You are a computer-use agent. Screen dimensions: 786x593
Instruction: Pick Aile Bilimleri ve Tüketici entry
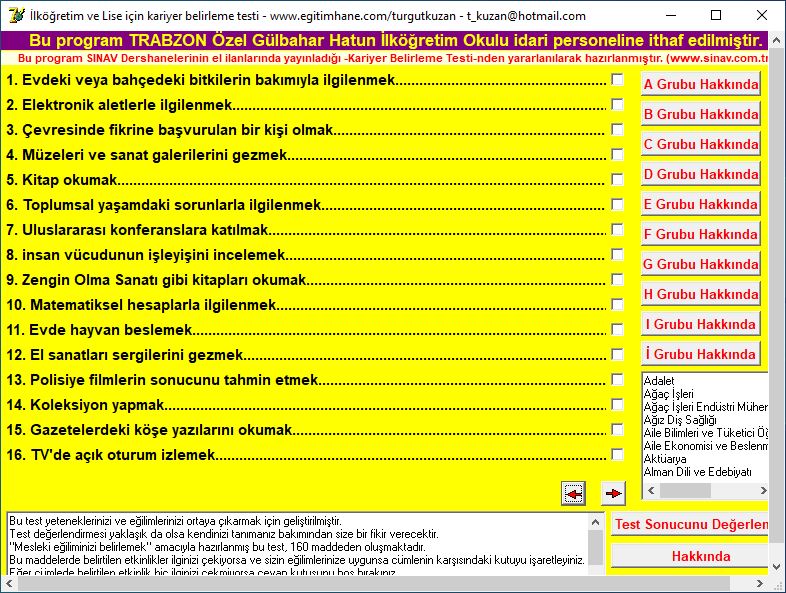705,433
